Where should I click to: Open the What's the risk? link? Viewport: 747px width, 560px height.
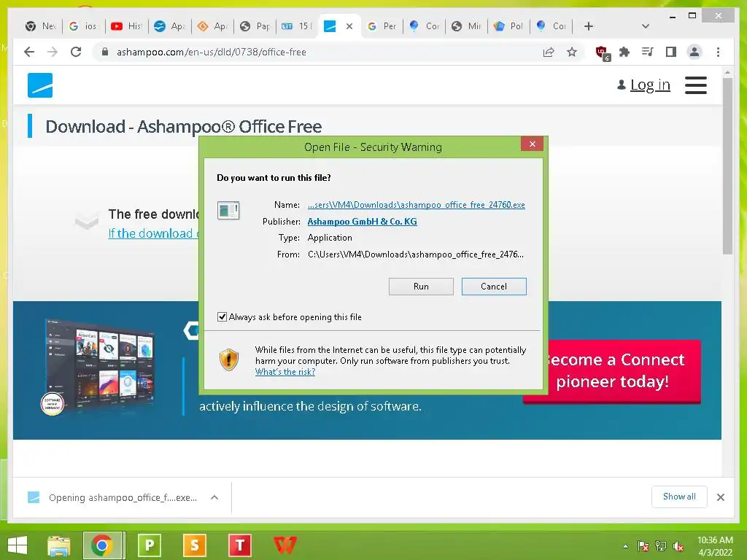285,372
